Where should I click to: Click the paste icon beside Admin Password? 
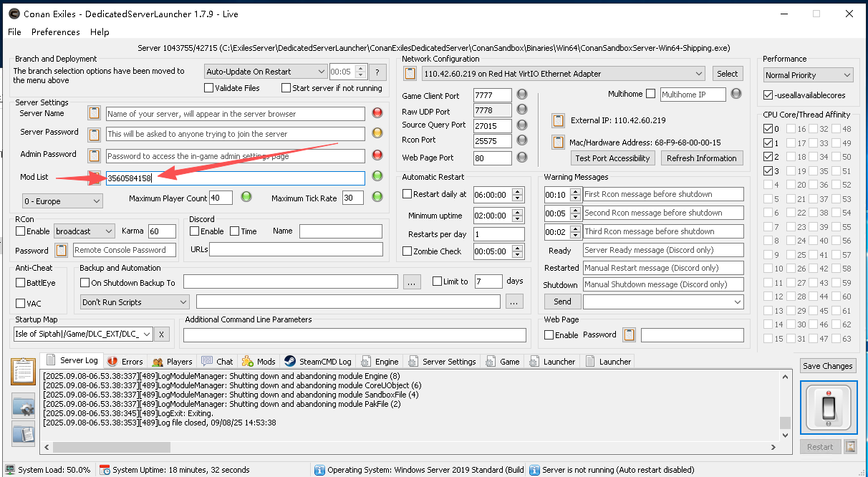pyautogui.click(x=94, y=155)
